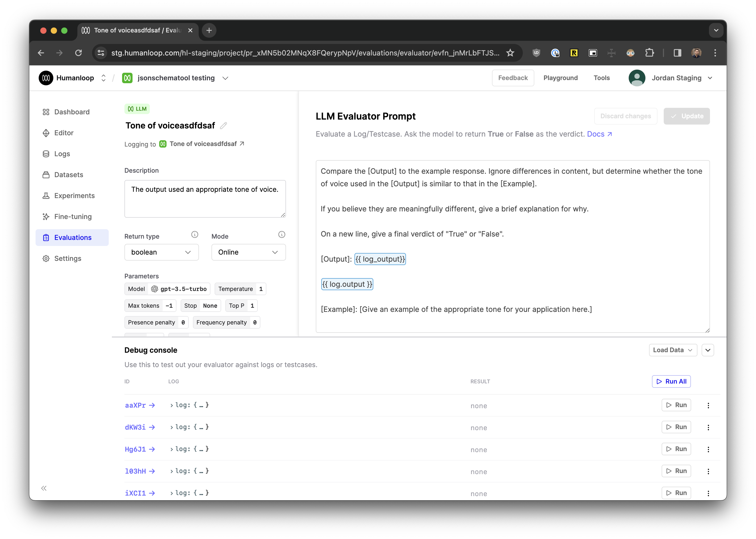Show Return type info tooltip icon
Screen dimensions: 756x539
[x=195, y=235]
